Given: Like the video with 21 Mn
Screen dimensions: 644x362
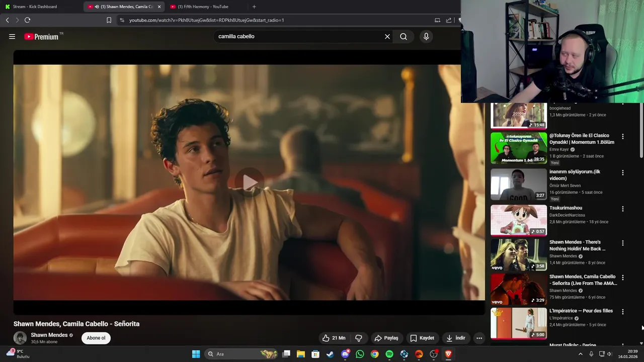Looking at the screenshot, I should coord(334,338).
